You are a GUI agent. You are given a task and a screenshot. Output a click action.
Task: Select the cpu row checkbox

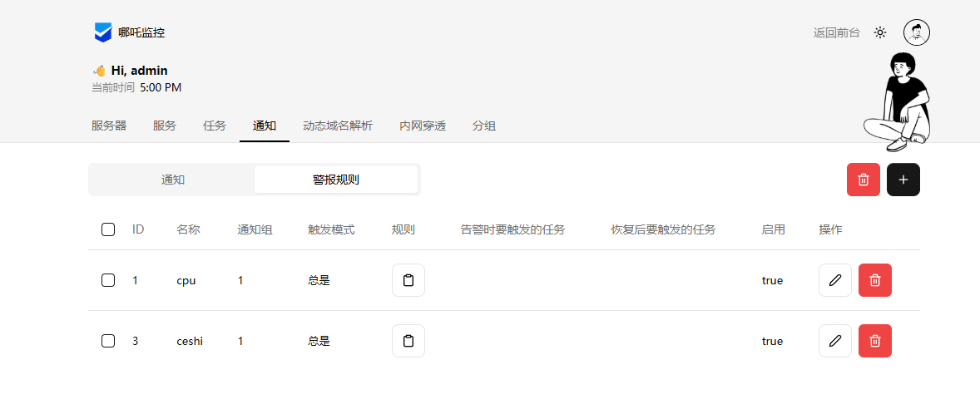click(x=108, y=280)
